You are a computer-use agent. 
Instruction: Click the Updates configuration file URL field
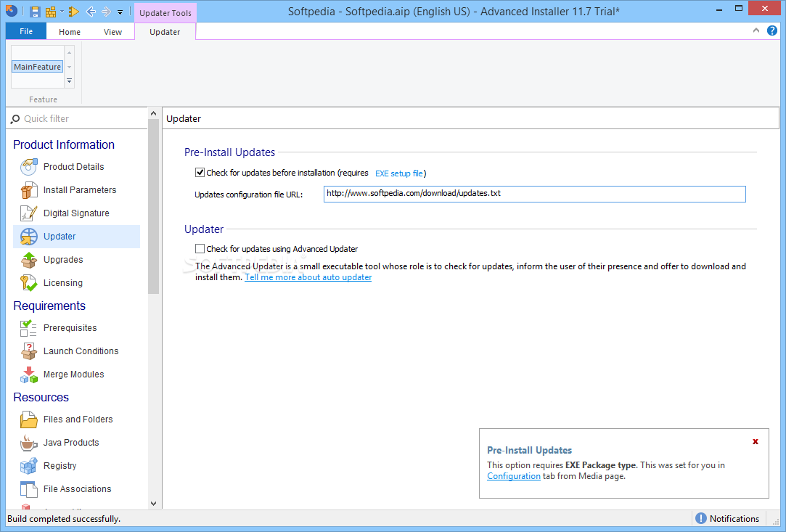[535, 194]
